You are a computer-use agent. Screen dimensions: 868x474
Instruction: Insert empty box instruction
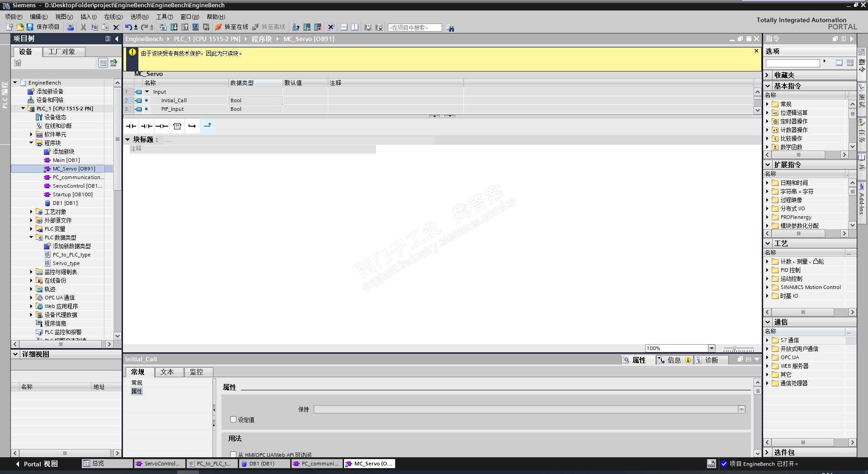tap(177, 126)
